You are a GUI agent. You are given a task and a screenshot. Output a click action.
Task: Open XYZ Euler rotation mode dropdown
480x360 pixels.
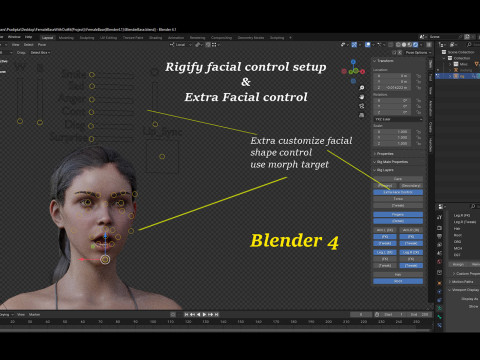[398, 119]
